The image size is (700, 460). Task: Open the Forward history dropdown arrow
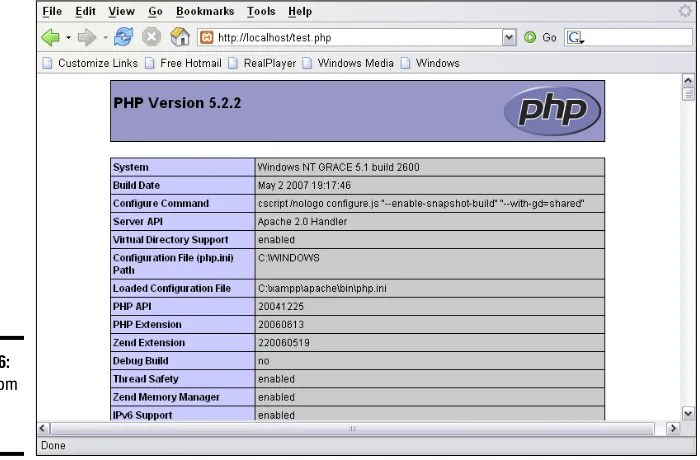[x=105, y=38]
